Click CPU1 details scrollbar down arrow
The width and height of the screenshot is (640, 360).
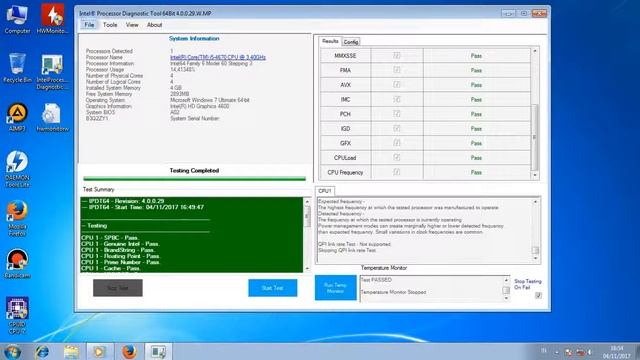click(x=536, y=258)
